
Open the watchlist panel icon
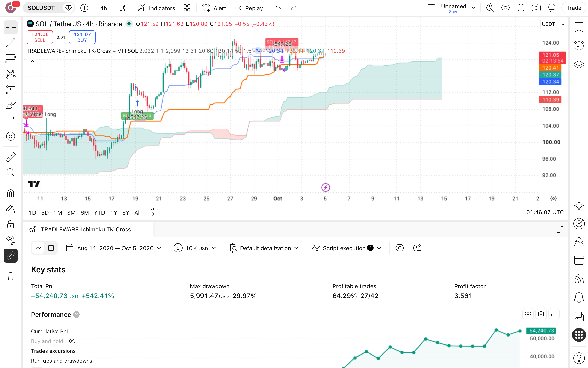point(579,27)
